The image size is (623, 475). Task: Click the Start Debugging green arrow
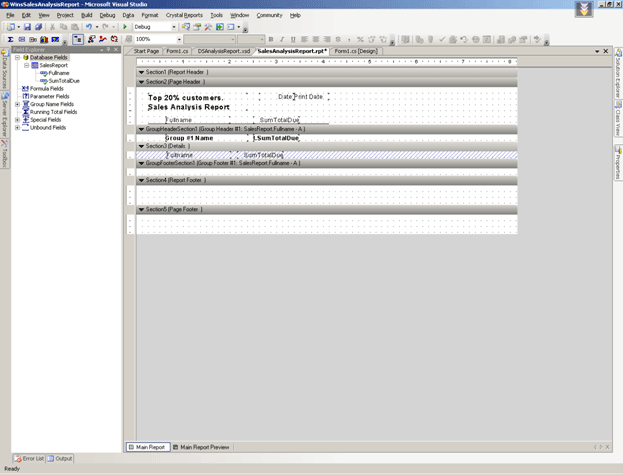coord(125,27)
